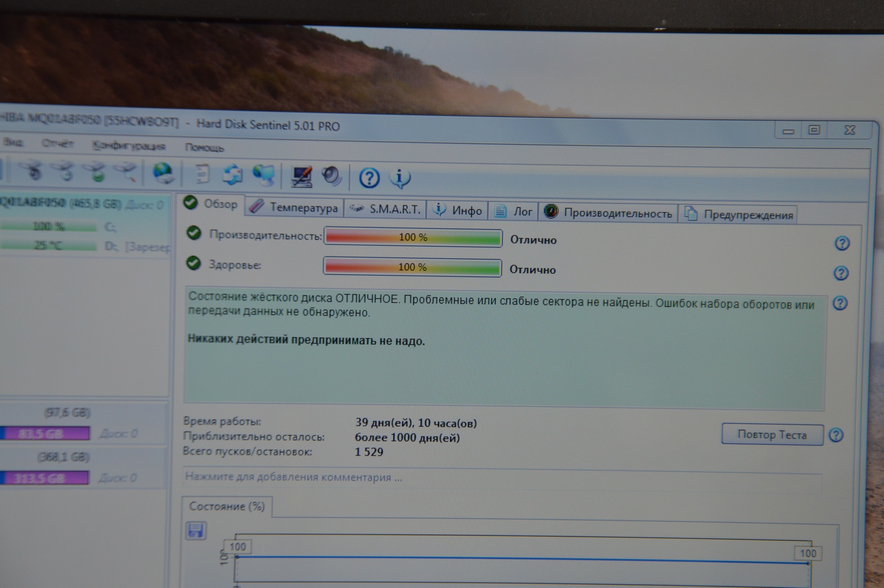Click the info bubble toolbar icon
Image resolution: width=884 pixels, height=588 pixels.
[400, 178]
